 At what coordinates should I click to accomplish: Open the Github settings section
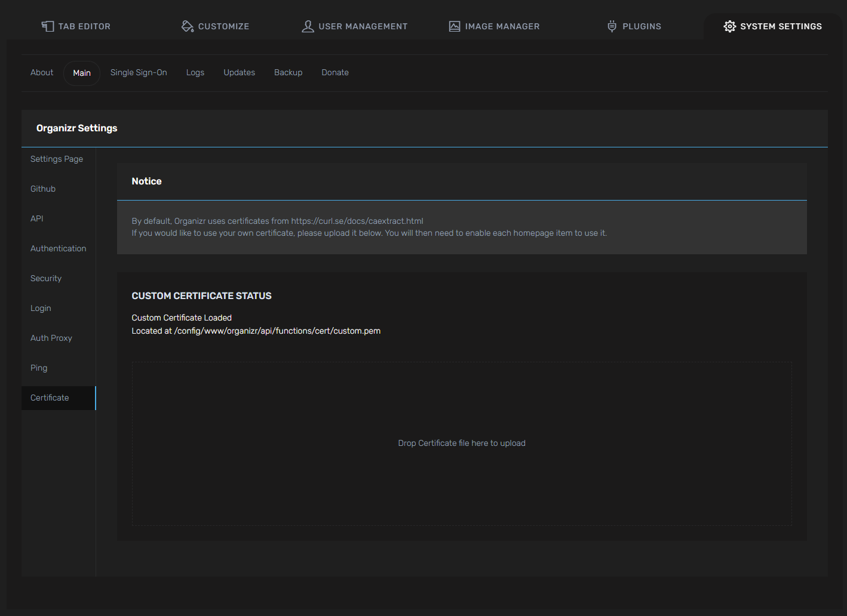pyautogui.click(x=42, y=189)
